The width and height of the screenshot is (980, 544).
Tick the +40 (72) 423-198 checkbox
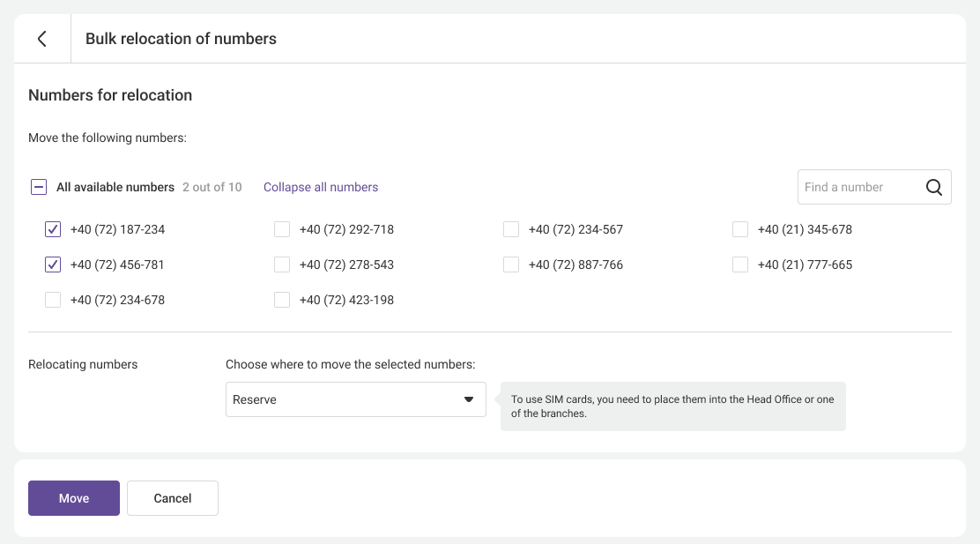[282, 300]
